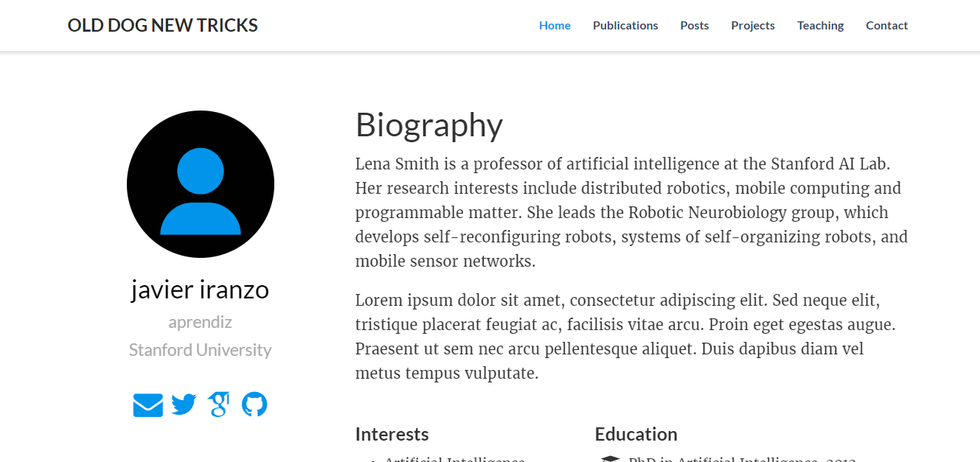Click the Lena Smith biography paragraph
The image size is (980, 462).
(x=631, y=212)
